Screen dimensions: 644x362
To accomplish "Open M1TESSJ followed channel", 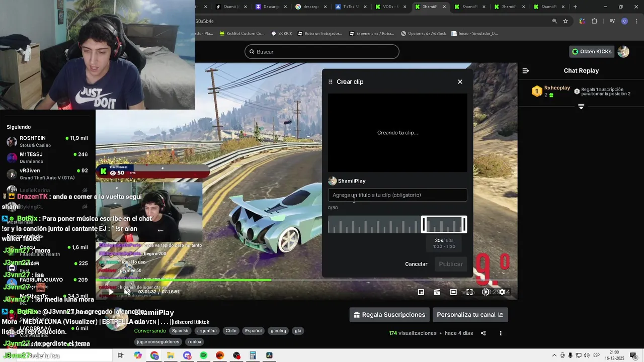I will [x=48, y=157].
